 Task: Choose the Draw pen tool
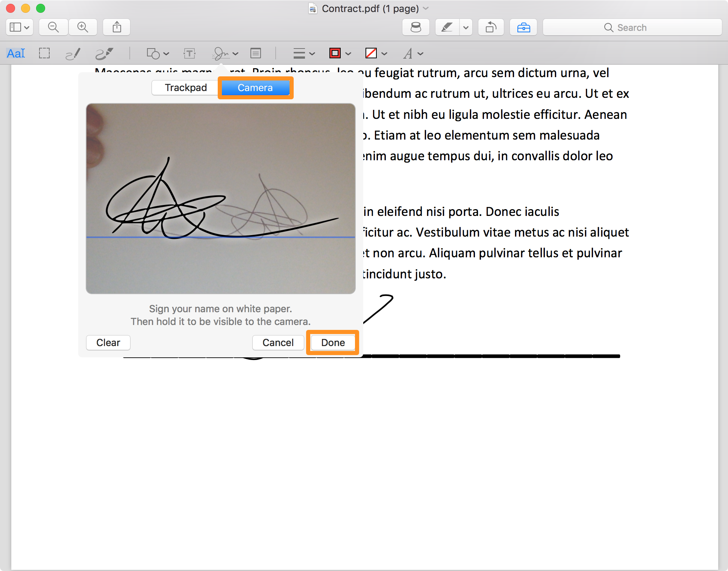click(x=104, y=53)
